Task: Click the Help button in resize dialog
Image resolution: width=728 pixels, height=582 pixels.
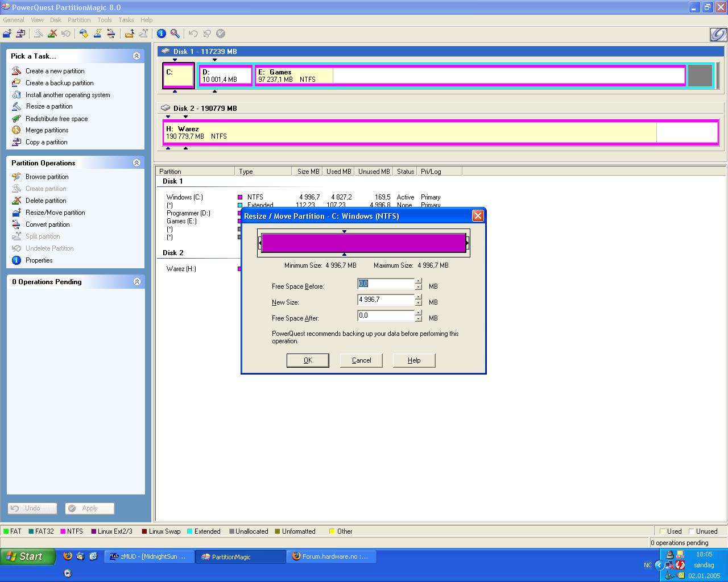Action: pyautogui.click(x=414, y=360)
